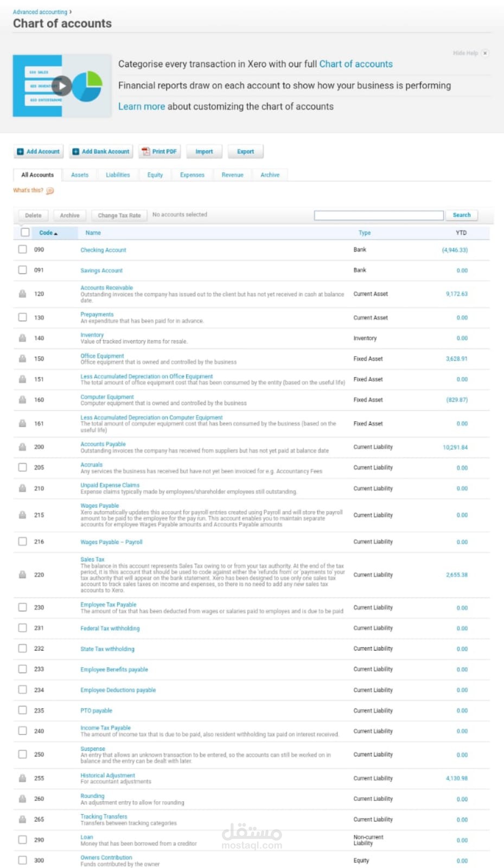Check the box for account 230

23,607
